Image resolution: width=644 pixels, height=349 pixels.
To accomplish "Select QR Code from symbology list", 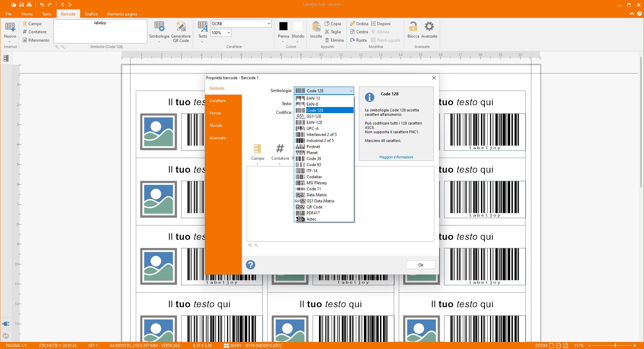I will pyautogui.click(x=324, y=207).
